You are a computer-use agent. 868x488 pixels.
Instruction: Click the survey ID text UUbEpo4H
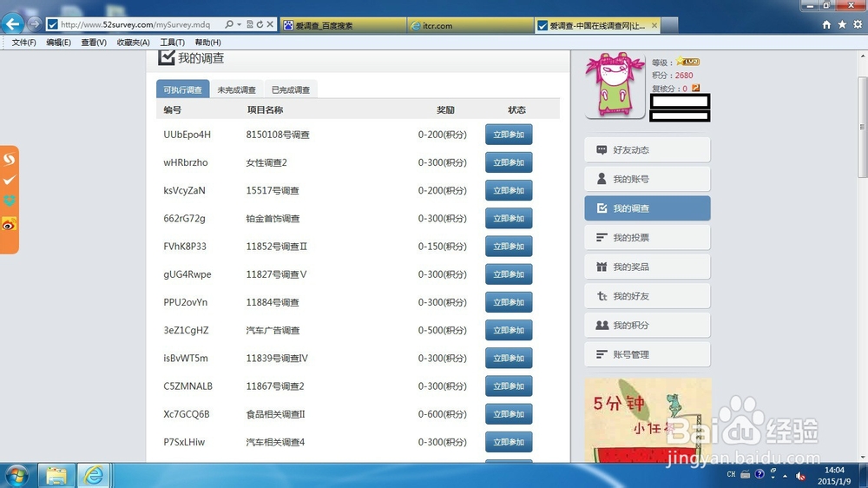point(187,135)
